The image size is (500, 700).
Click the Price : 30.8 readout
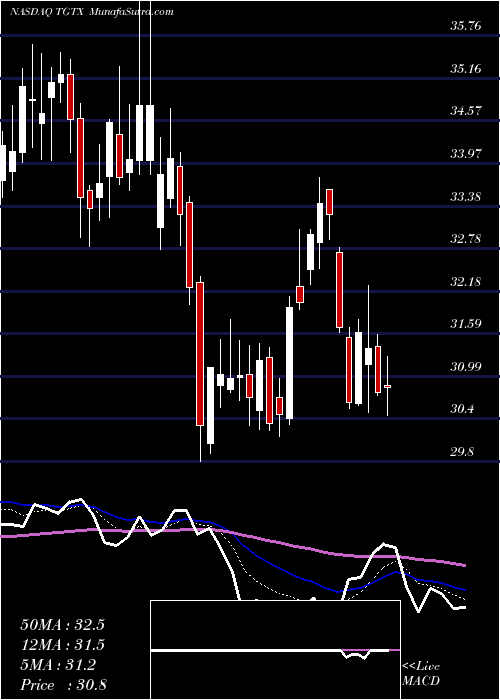tap(62, 685)
